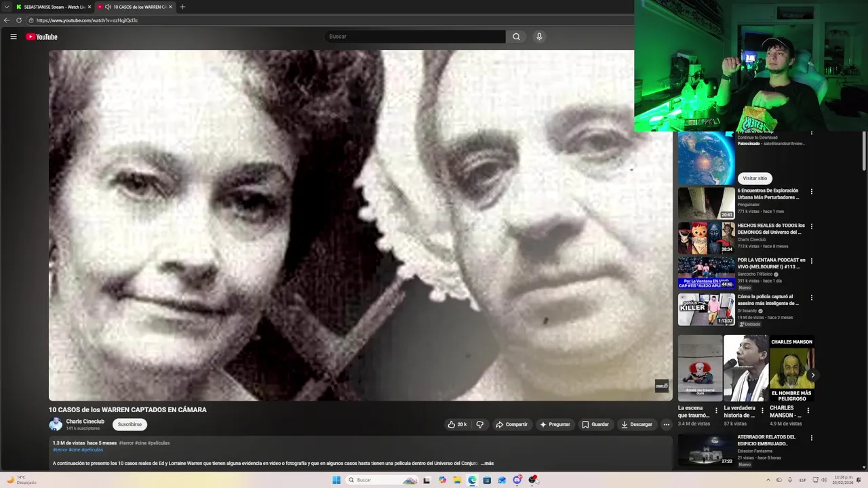Screen dimensions: 868x488
Task: Switch to the SEBASTIANJSE Stream tab
Action: tap(53, 7)
